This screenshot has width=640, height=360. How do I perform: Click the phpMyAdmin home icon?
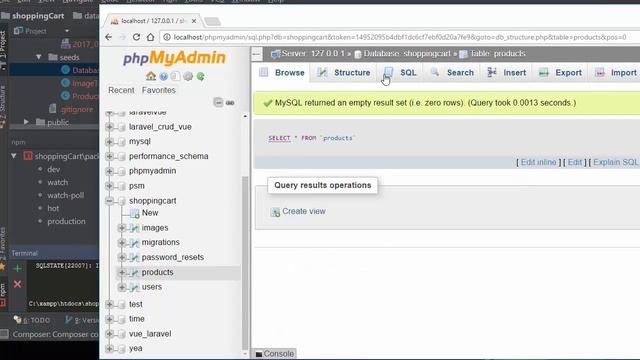[x=151, y=76]
